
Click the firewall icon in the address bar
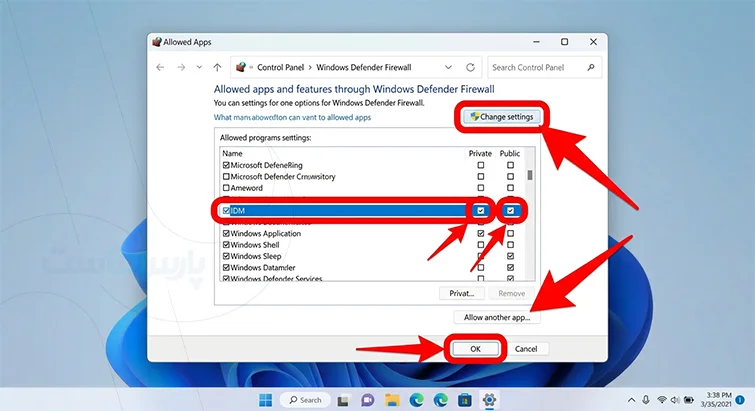point(241,67)
